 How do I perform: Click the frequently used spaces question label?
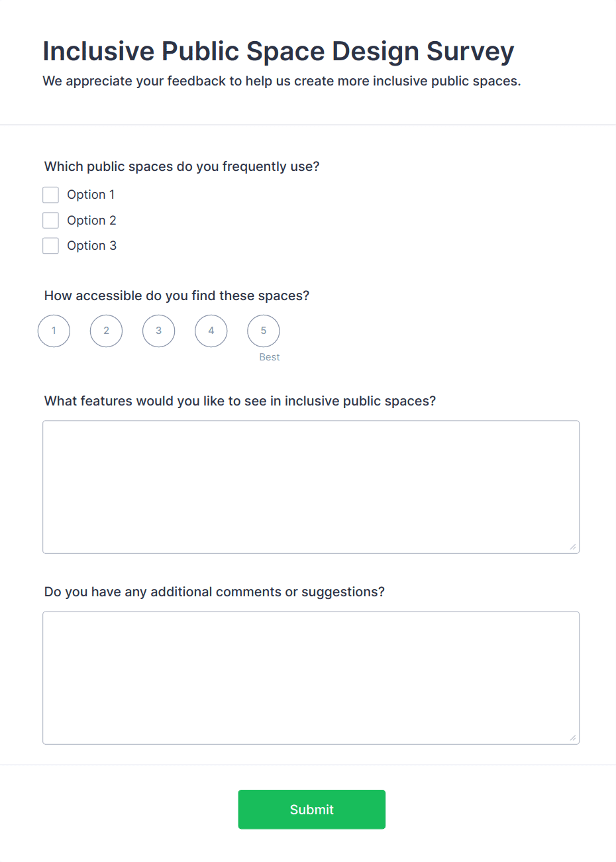[182, 166]
